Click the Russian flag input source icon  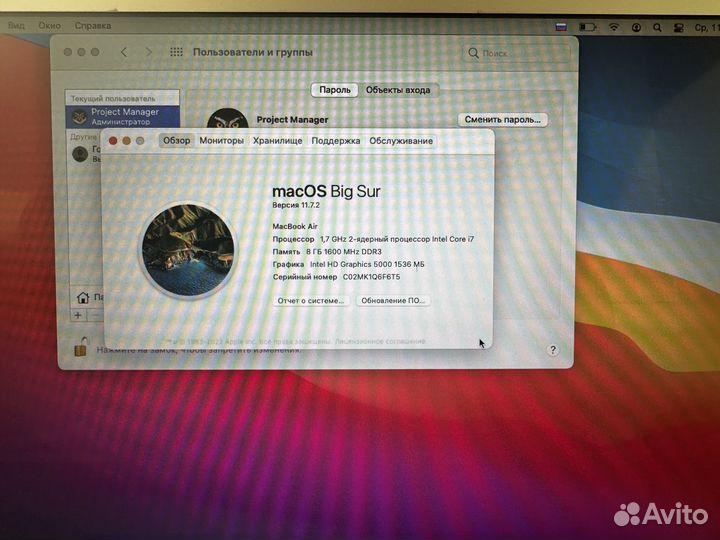[561, 28]
